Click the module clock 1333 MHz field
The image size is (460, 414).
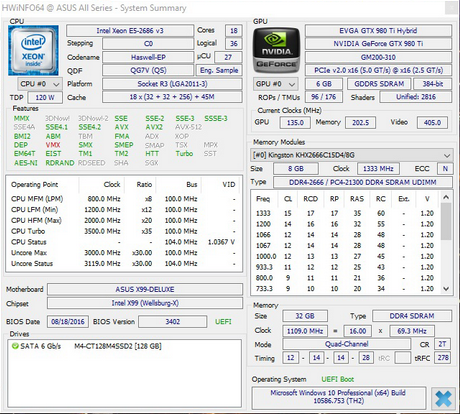pos(378,169)
